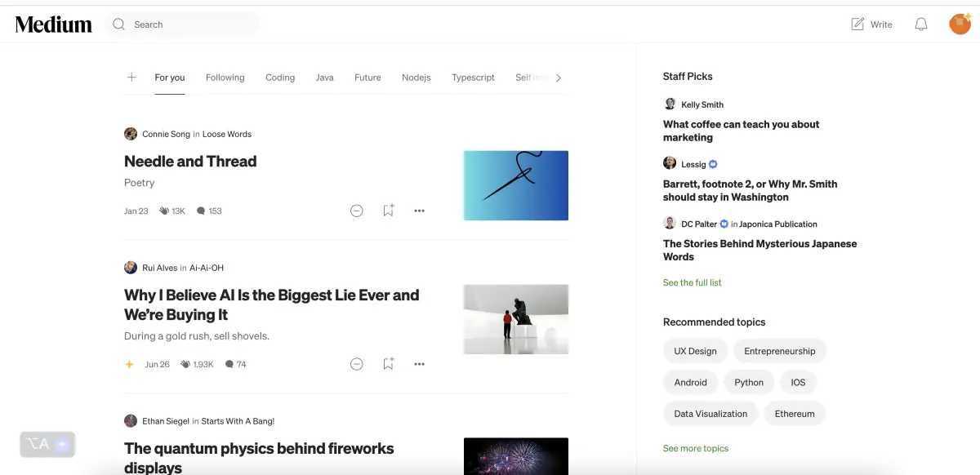Open the Ai-Ai-OH publication

(207, 268)
